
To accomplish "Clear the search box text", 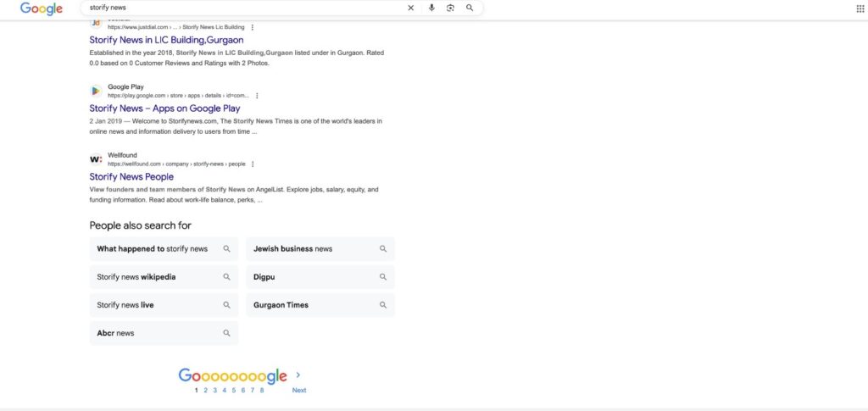I will (x=411, y=8).
